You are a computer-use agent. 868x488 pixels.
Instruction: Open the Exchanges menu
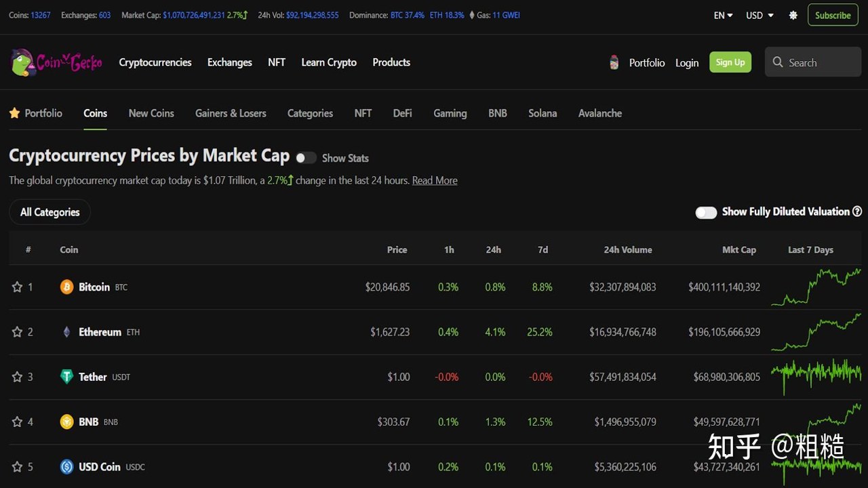point(230,62)
